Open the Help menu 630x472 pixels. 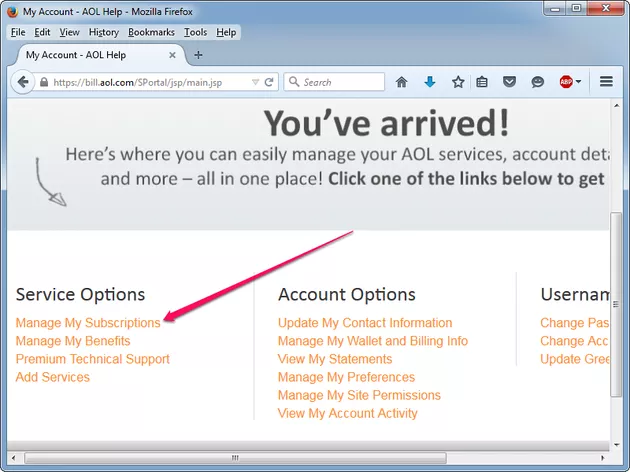[x=226, y=32]
